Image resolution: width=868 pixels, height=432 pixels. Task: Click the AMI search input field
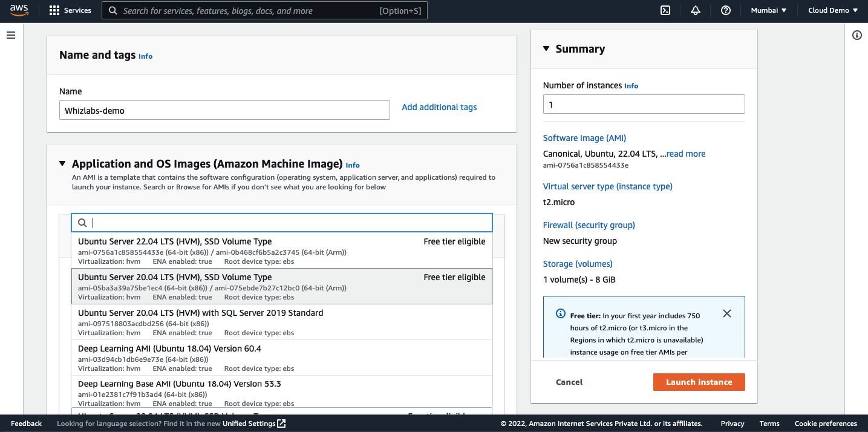click(x=282, y=223)
